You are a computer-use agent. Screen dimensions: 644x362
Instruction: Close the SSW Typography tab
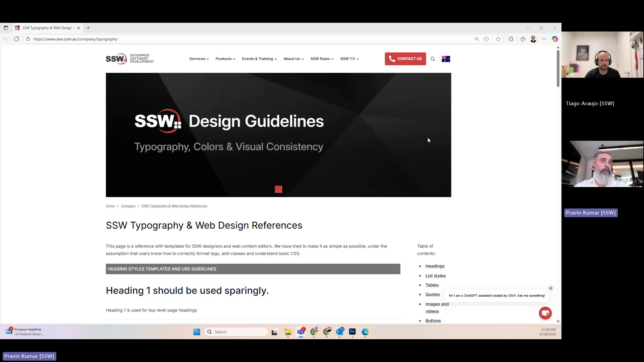pyautogui.click(x=78, y=28)
